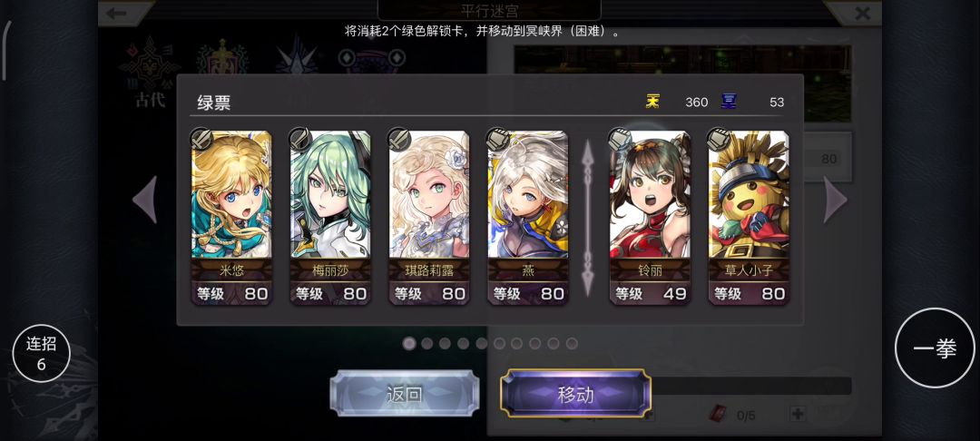Close the panel with top-right X
Image resolution: width=980 pixels, height=441 pixels.
click(863, 13)
